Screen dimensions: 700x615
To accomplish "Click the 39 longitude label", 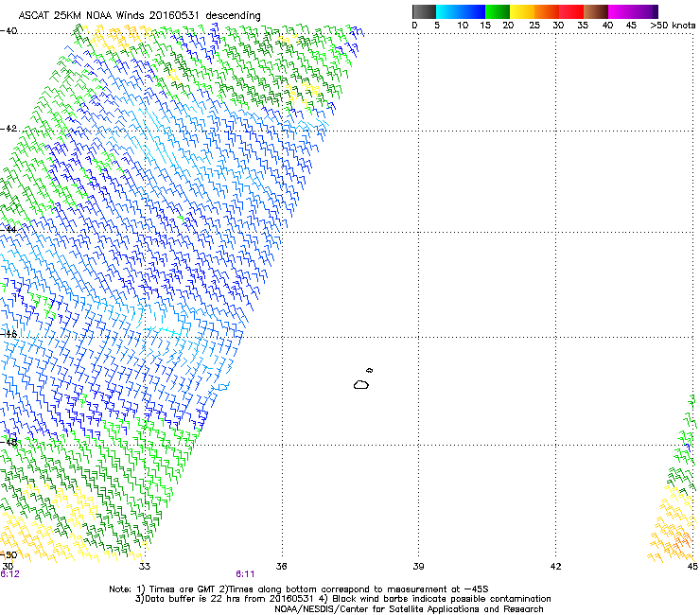I will click(418, 567).
